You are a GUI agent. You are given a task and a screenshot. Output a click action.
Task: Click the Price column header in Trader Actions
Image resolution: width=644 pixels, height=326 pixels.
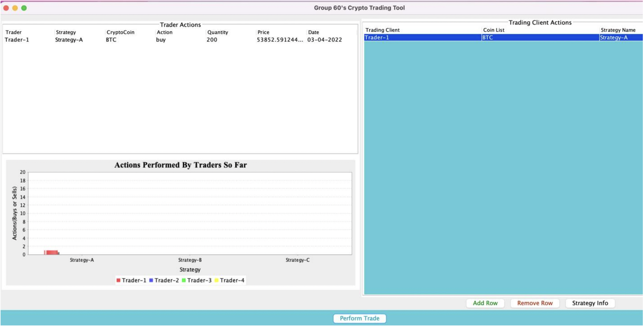pos(263,32)
